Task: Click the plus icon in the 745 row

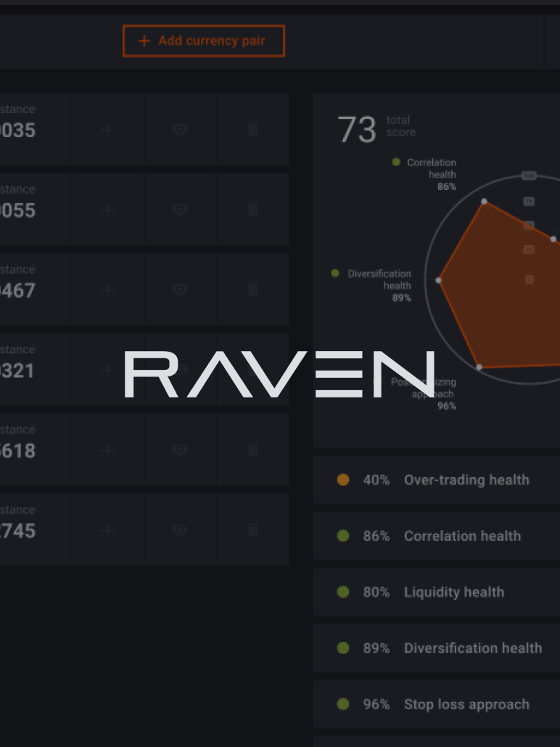Action: 107,530
